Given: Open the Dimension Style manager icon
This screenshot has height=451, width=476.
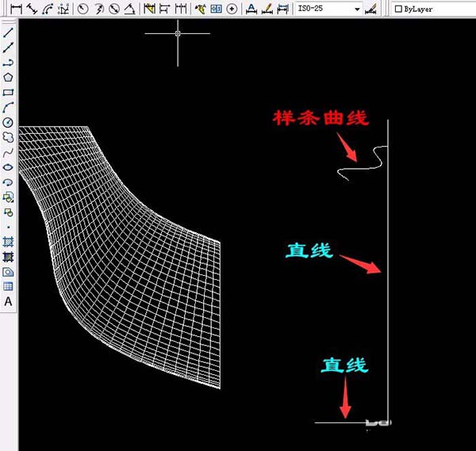Looking at the screenshot, I should [x=371, y=9].
